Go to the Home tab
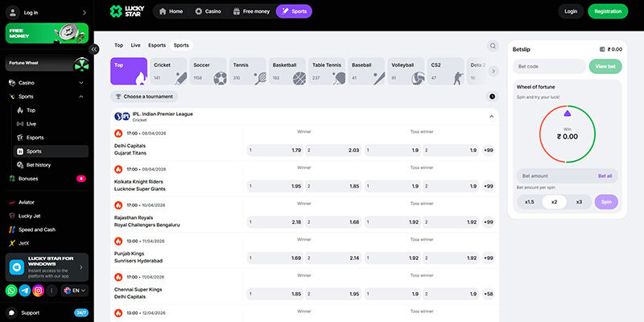This screenshot has width=644, height=322. (171, 11)
